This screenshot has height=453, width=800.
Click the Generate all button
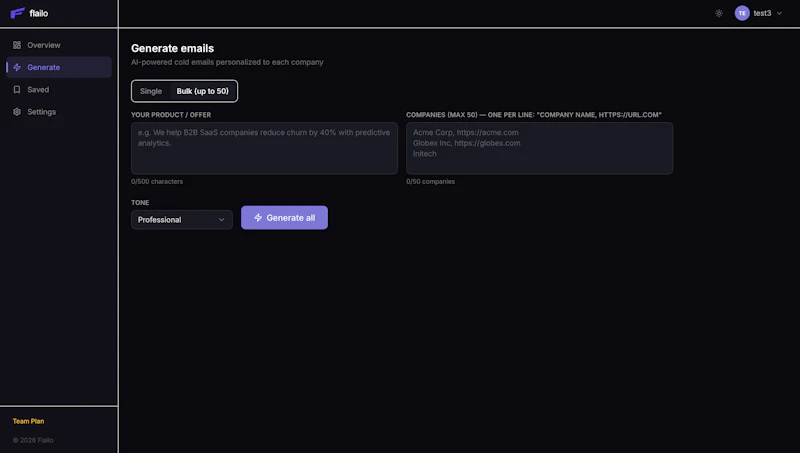click(x=284, y=218)
